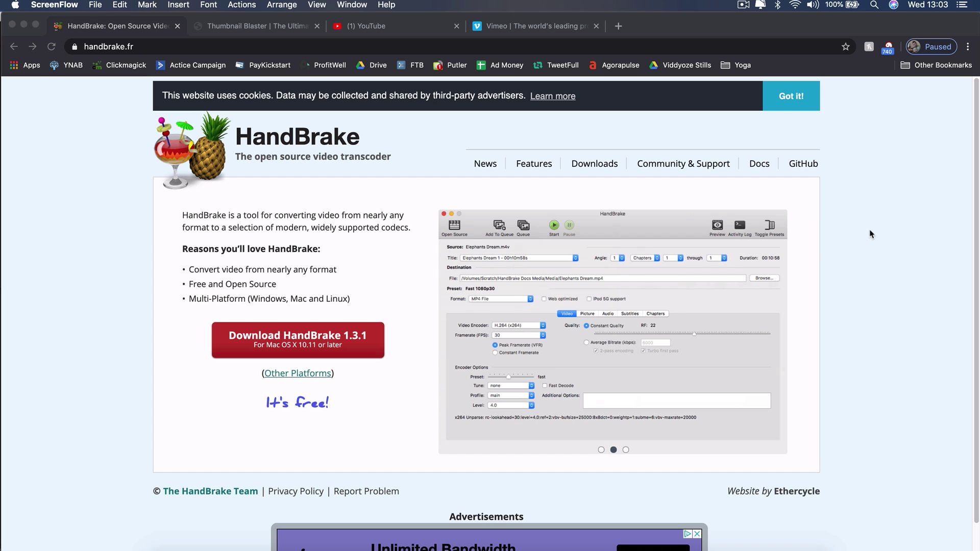Viewport: 980px width, 551px height.
Task: Open Community & Support navigation item
Action: pyautogui.click(x=683, y=164)
